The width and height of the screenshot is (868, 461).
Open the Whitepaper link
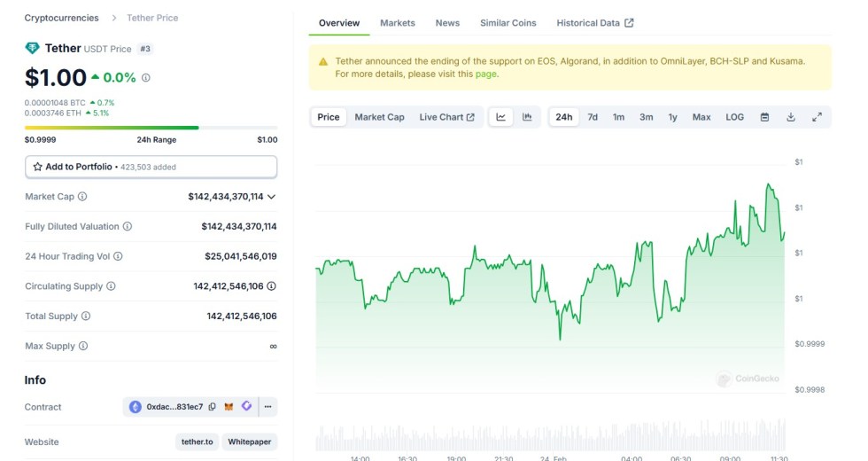tap(249, 441)
